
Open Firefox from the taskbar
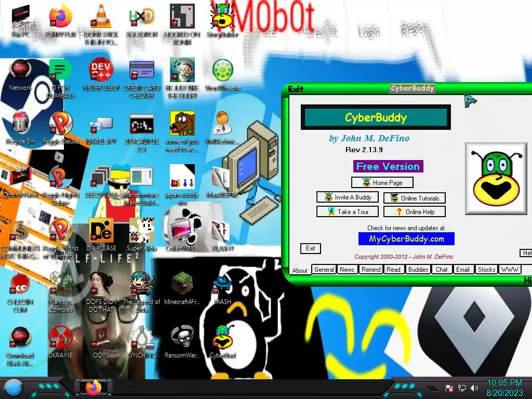(x=94, y=388)
